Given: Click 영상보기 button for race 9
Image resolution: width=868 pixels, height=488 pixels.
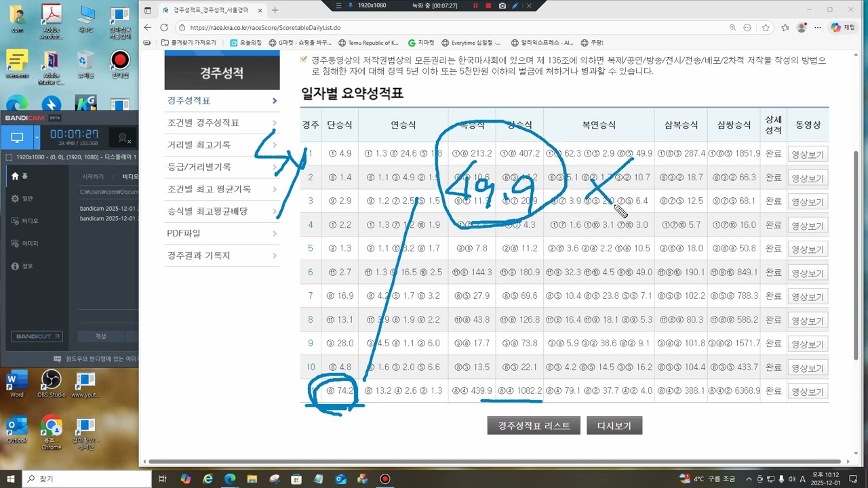Looking at the screenshot, I should (x=808, y=344).
